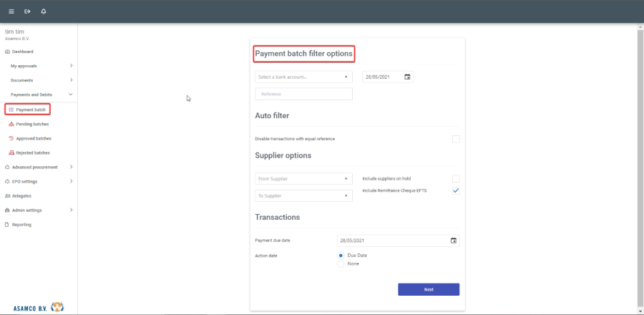
Task: Click the Pending batches icon
Action: coord(11,124)
